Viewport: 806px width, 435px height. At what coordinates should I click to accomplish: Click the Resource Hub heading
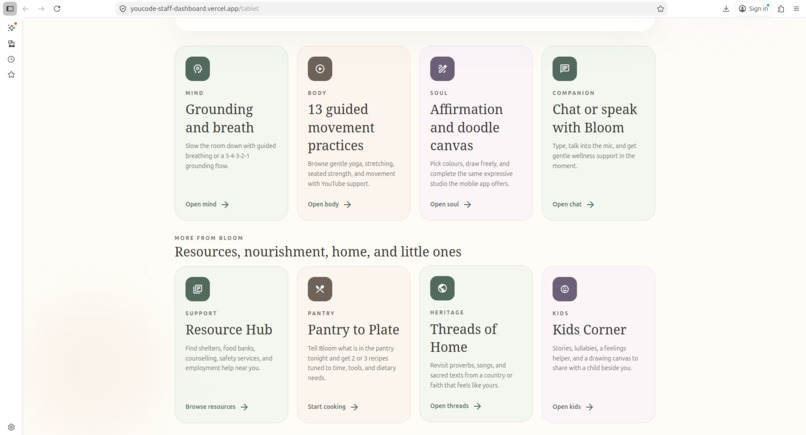point(229,330)
